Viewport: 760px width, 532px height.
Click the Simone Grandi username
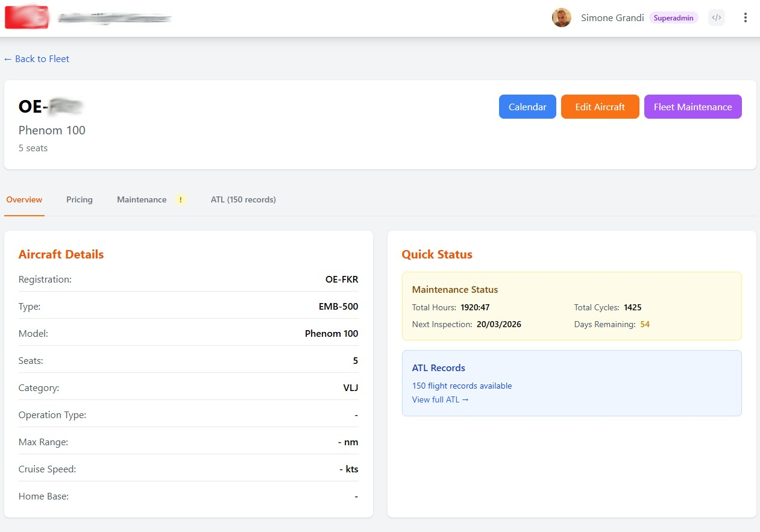(x=612, y=18)
